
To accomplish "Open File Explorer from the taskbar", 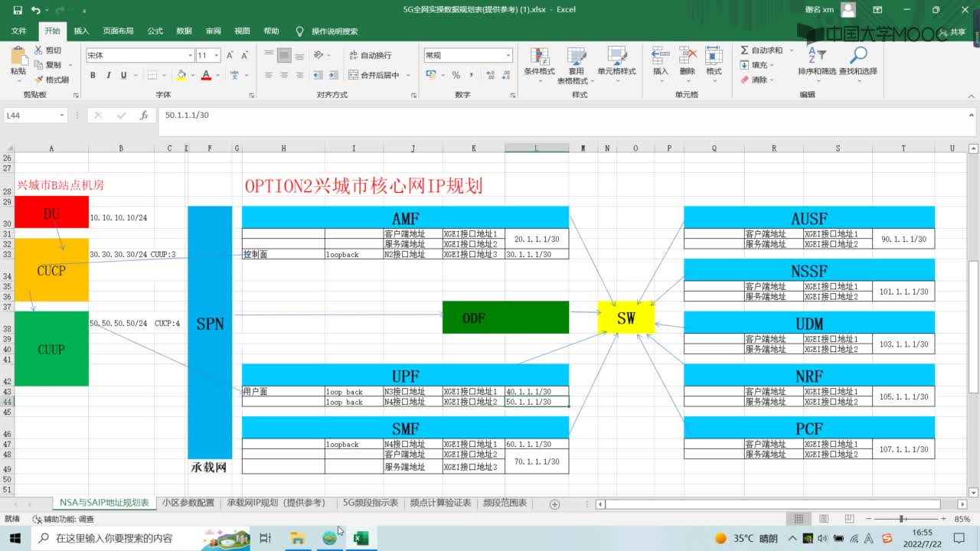I will click(x=297, y=538).
